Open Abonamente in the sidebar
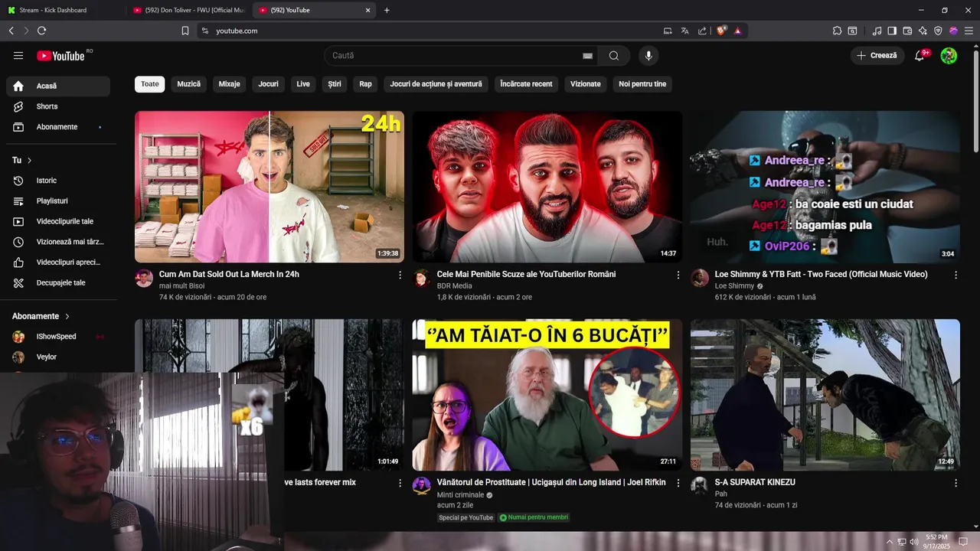The image size is (980, 551). (x=58, y=127)
